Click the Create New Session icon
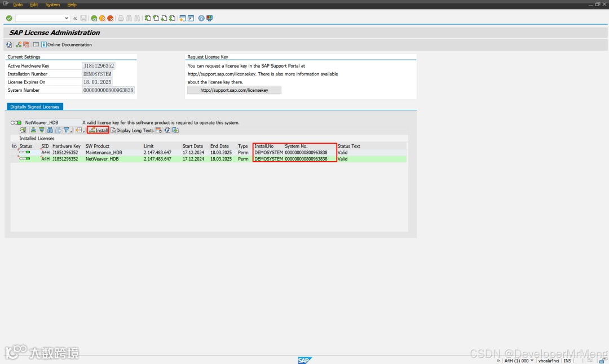 [x=183, y=18]
